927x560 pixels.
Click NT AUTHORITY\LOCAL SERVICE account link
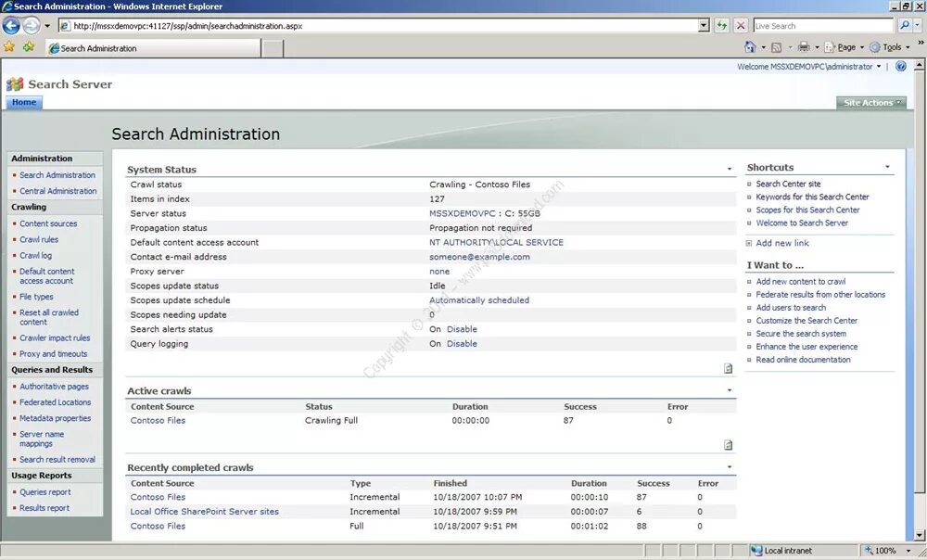496,242
